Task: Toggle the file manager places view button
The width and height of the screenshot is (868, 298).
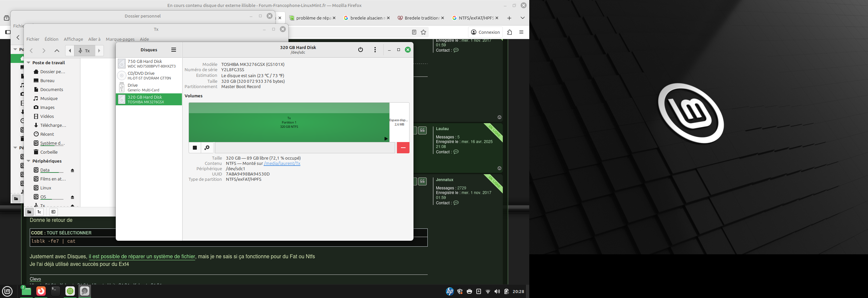Action: [29, 212]
